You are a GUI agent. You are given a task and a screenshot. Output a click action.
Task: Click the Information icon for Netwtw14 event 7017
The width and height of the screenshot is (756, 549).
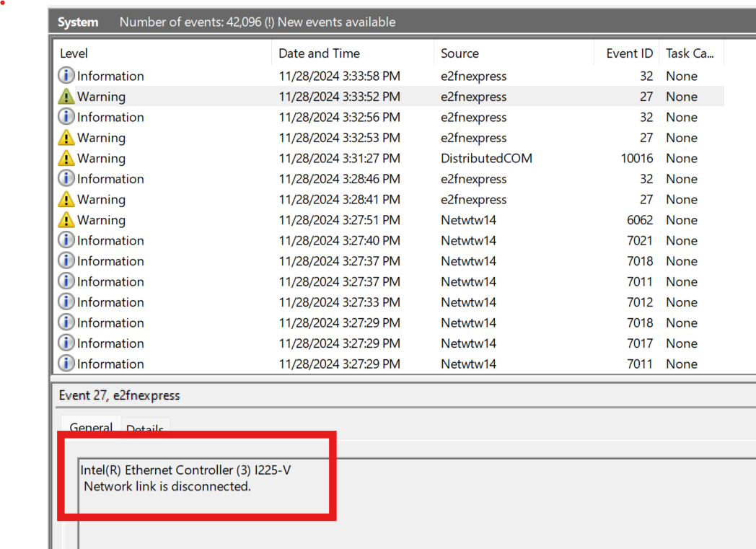(x=66, y=343)
